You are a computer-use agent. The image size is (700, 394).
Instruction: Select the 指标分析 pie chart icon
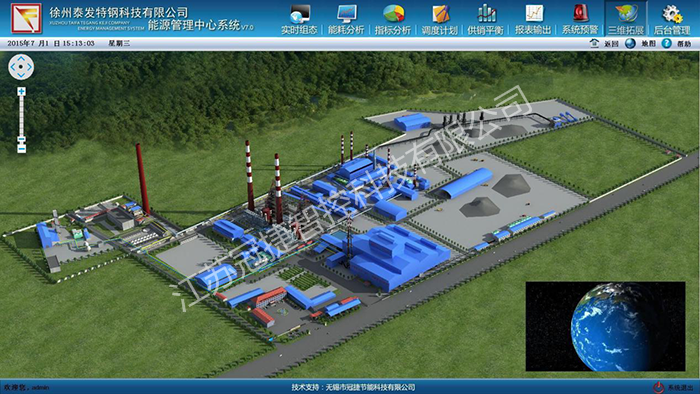pos(393,14)
